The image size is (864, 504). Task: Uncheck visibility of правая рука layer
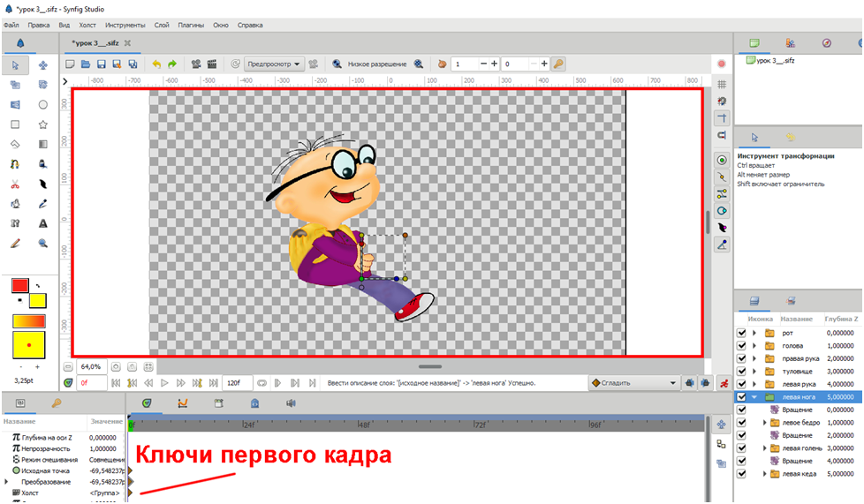[x=741, y=358]
